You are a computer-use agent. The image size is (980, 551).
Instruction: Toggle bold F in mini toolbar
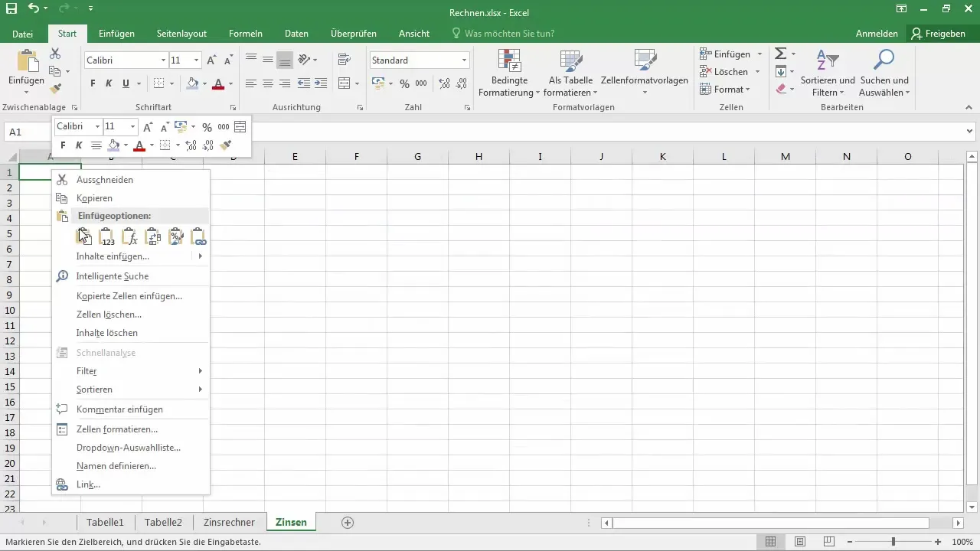pos(64,145)
